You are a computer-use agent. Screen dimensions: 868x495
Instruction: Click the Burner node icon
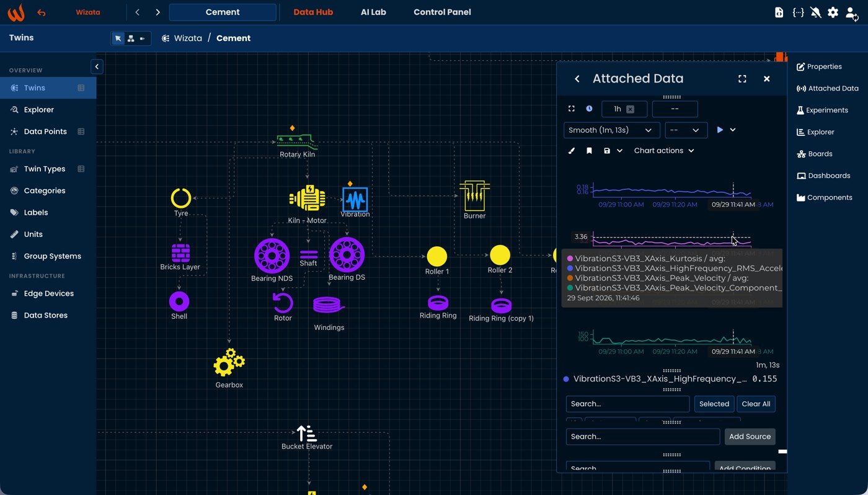pos(474,195)
